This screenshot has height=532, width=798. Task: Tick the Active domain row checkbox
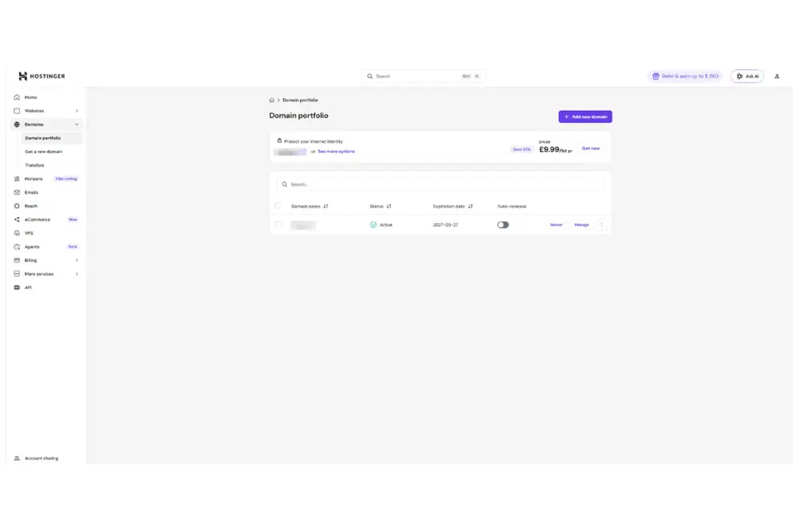[x=278, y=224]
